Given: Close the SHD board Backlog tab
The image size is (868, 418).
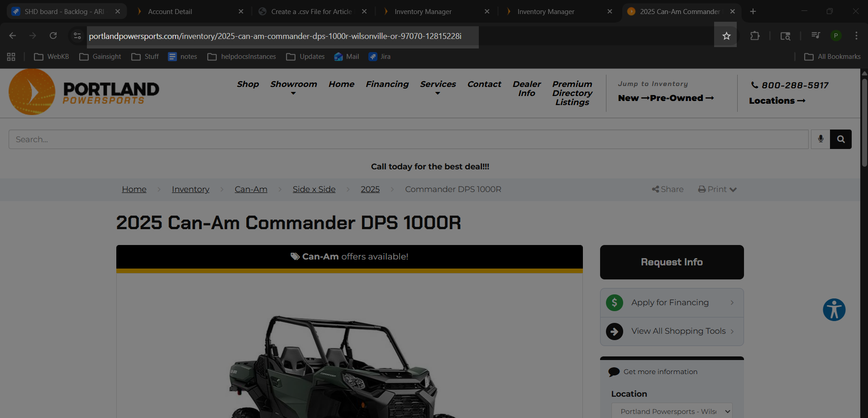Looking at the screenshot, I should point(118,11).
